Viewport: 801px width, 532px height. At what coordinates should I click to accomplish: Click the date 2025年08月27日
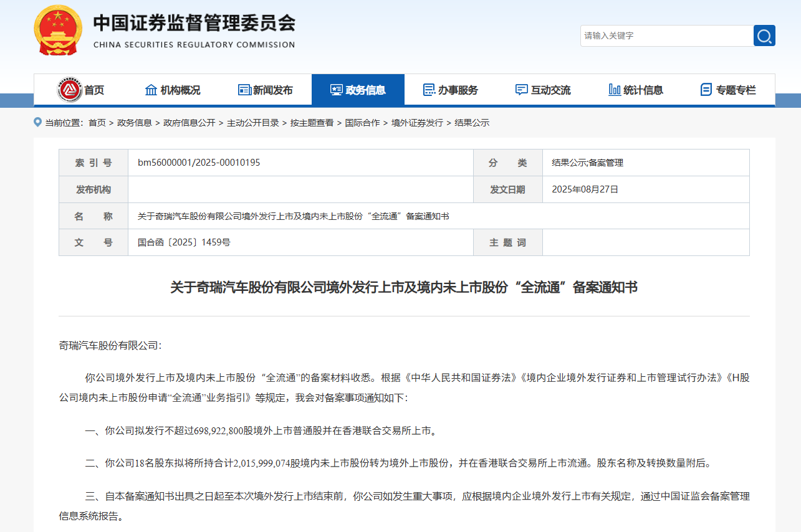585,189
